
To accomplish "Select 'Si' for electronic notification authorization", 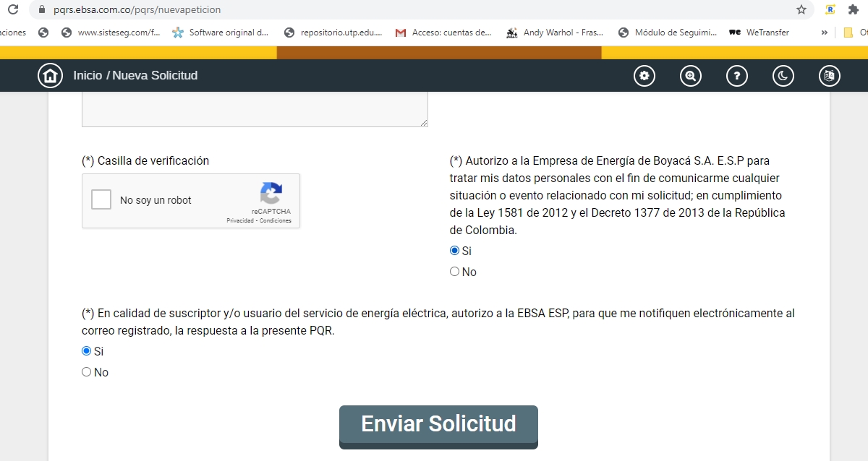I will click(87, 351).
